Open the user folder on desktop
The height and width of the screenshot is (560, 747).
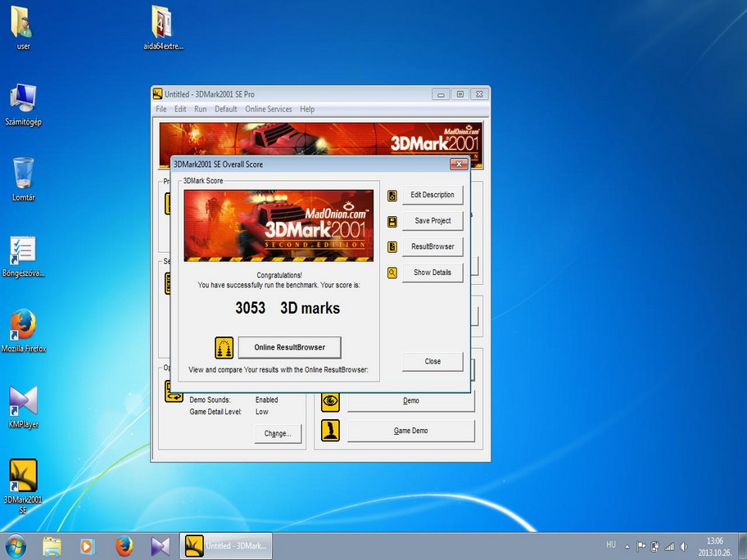tap(22, 27)
